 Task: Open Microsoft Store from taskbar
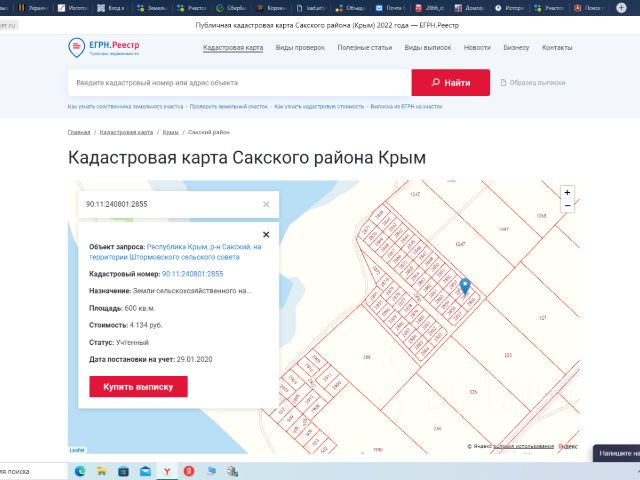pyautogui.click(x=123, y=471)
